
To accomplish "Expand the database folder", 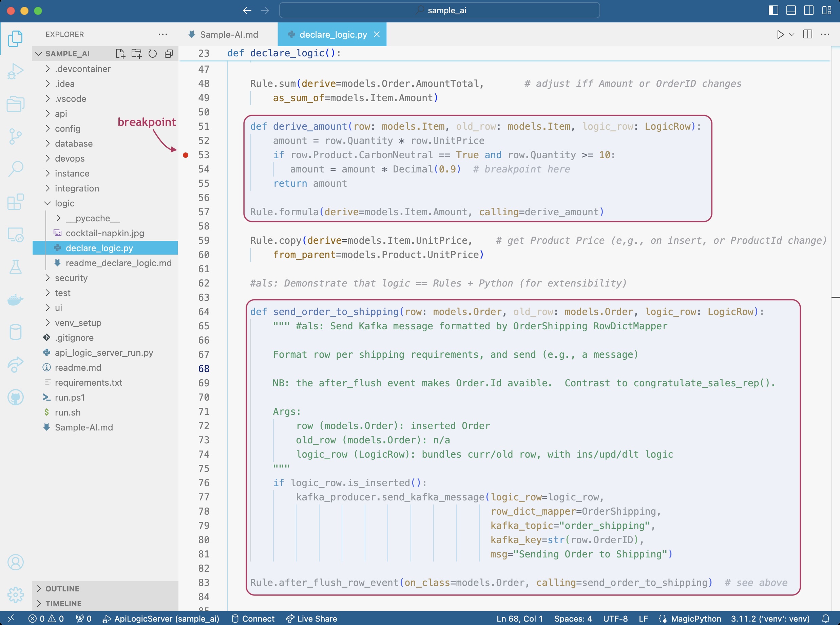I will [x=74, y=144].
